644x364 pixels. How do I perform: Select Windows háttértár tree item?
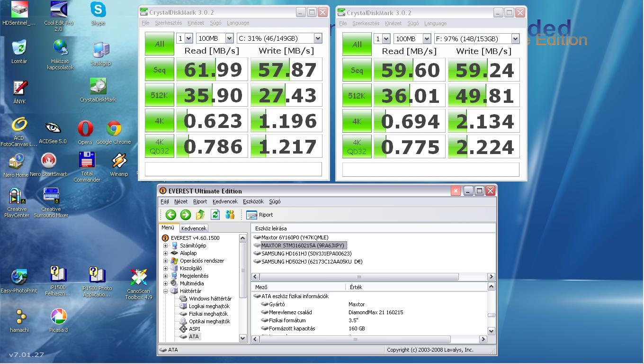(210, 299)
